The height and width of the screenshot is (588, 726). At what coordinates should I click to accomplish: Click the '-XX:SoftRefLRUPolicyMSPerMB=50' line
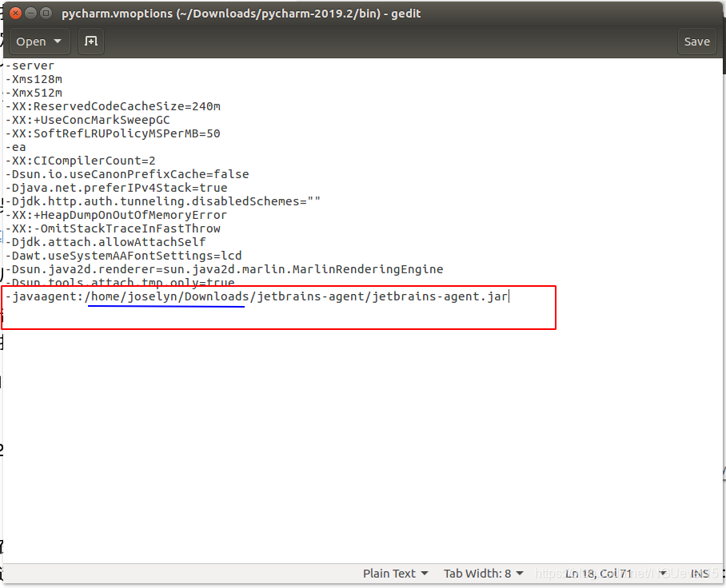113,133
